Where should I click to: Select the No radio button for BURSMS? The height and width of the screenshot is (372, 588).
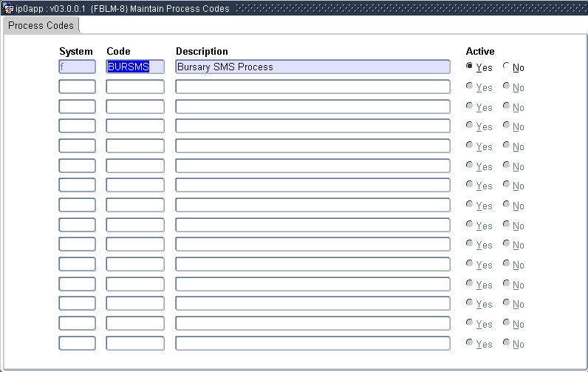coord(506,67)
